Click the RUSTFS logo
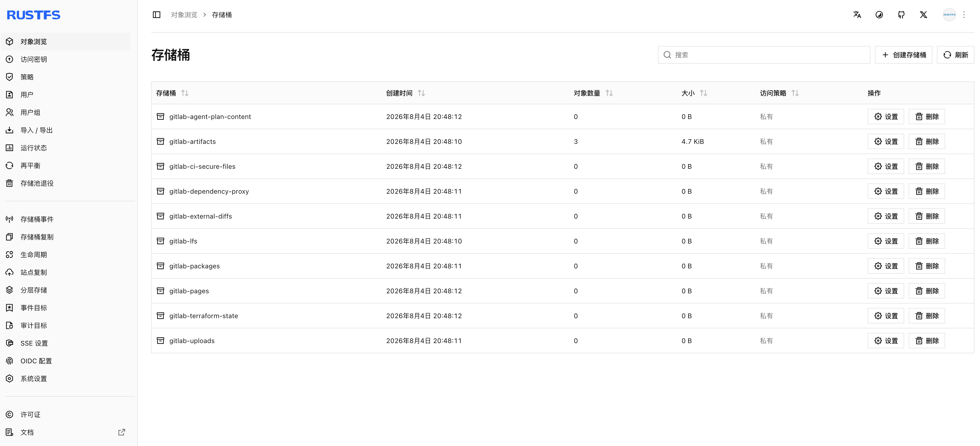Image resolution: width=980 pixels, height=446 pixels. (x=33, y=15)
